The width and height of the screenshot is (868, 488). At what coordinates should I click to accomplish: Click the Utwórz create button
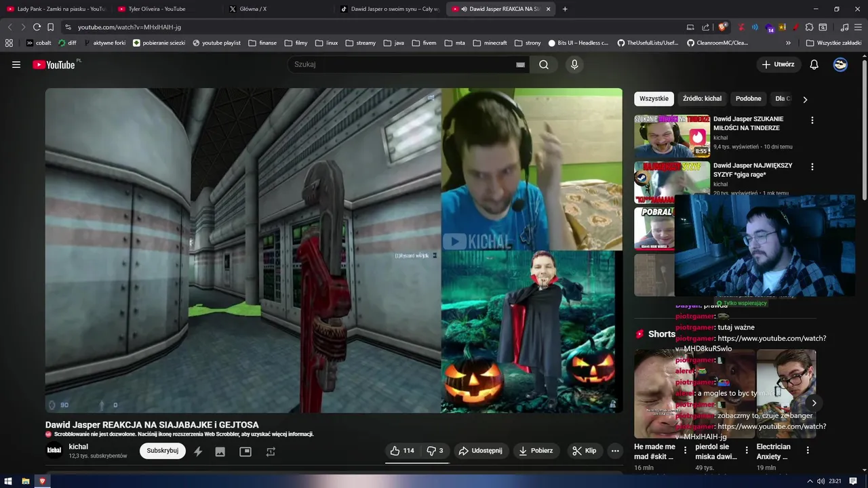[x=778, y=64]
